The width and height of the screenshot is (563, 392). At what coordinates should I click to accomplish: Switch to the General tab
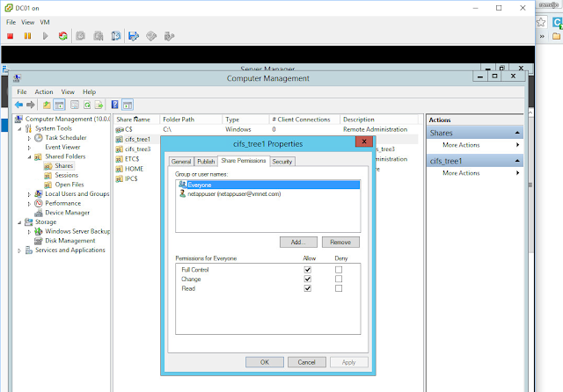point(181,162)
